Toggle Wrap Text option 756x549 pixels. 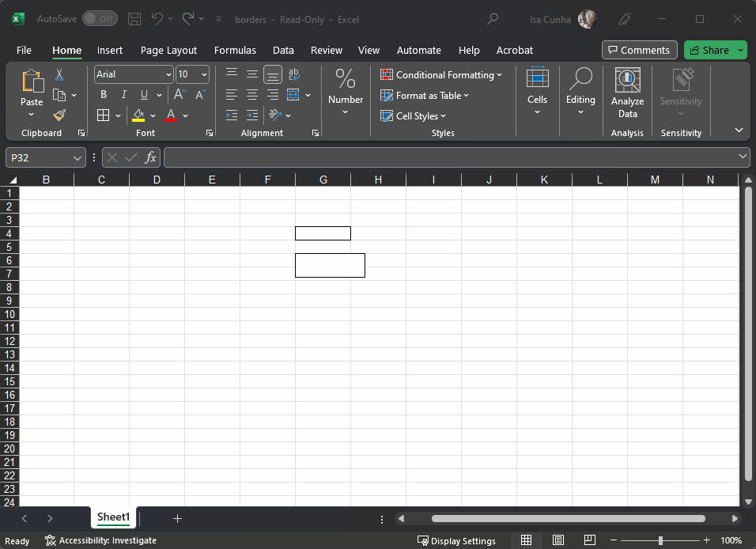pyautogui.click(x=294, y=74)
